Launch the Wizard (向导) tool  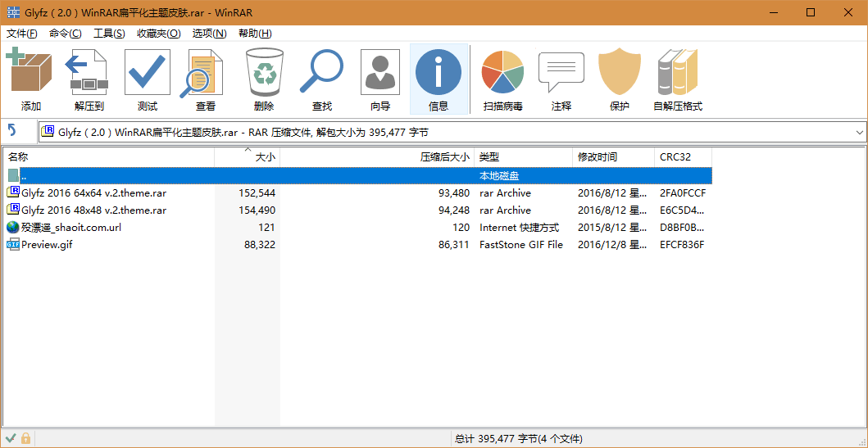[379, 72]
